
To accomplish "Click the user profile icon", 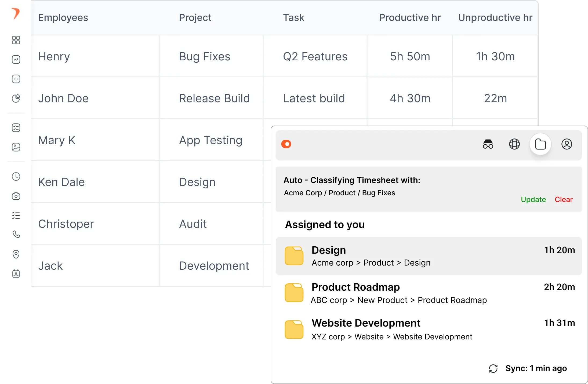I will tap(567, 144).
